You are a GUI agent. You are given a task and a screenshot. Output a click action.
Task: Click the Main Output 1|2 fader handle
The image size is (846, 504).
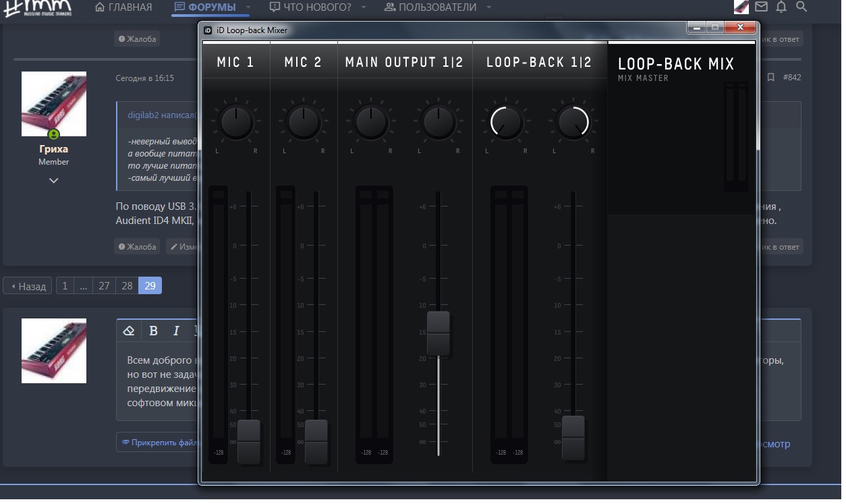coord(439,333)
